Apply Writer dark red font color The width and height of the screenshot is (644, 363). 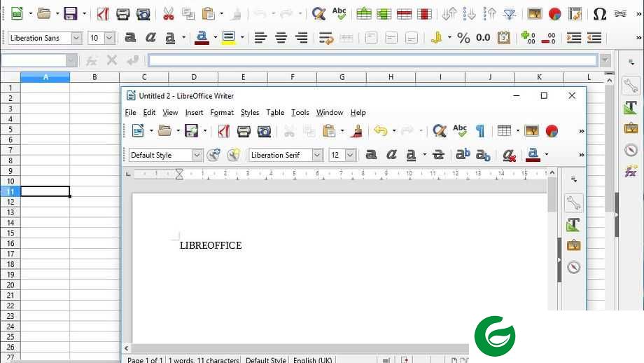click(x=533, y=155)
